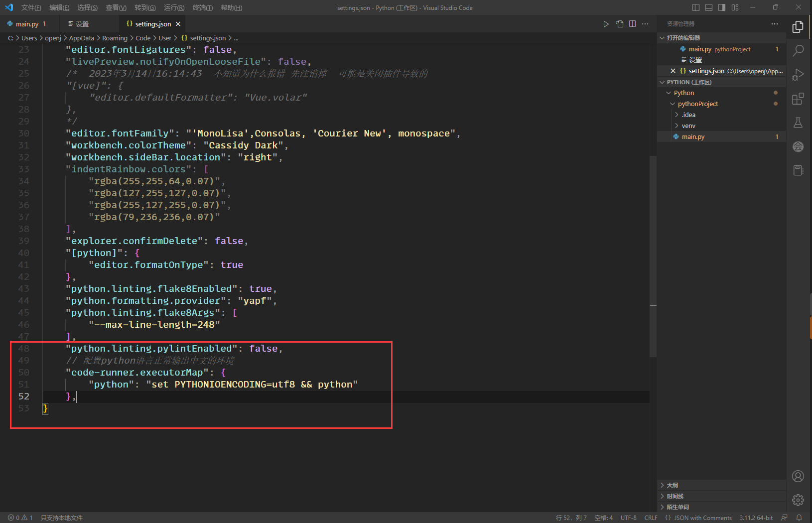Open the Extensions view
The width and height of the screenshot is (812, 523).
click(798, 98)
